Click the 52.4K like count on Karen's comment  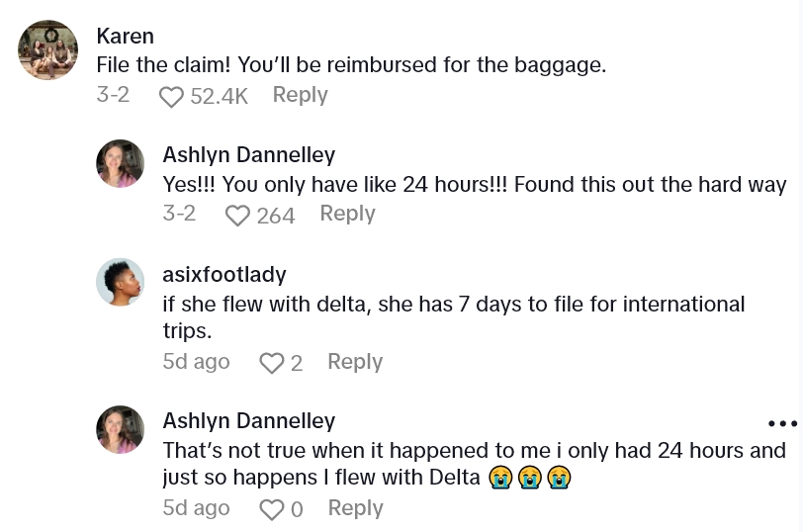219,96
